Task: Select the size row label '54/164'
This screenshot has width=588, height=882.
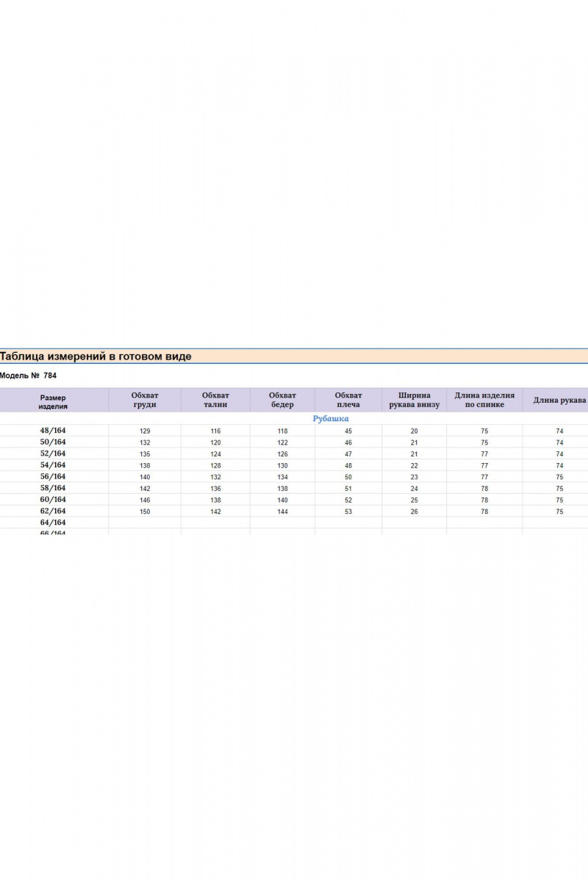Action: coord(53,465)
